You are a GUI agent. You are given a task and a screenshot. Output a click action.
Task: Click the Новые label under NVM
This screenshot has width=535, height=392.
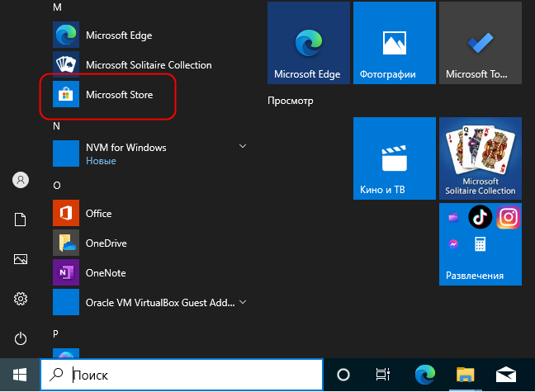(101, 161)
